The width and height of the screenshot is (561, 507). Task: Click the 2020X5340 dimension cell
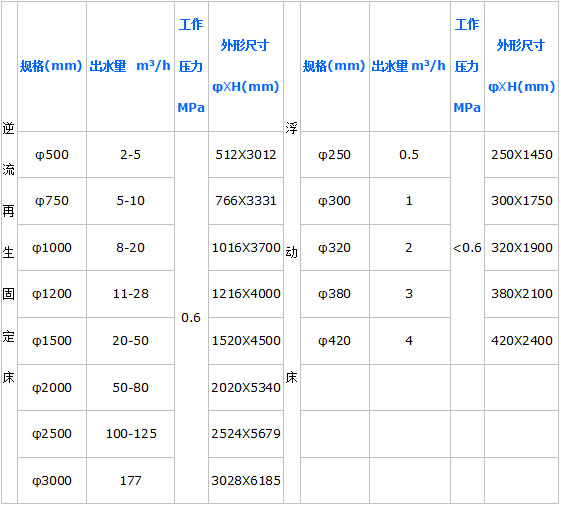click(246, 387)
